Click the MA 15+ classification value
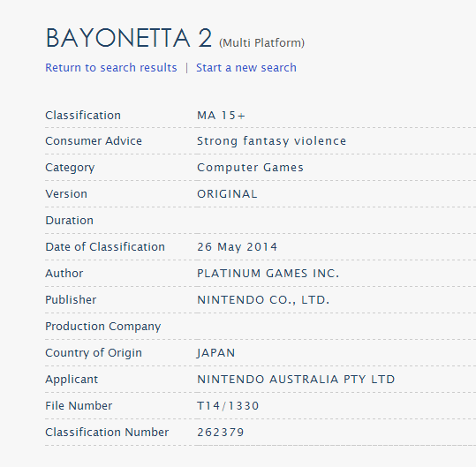Screen dimensions: 476x467 pyautogui.click(x=221, y=116)
